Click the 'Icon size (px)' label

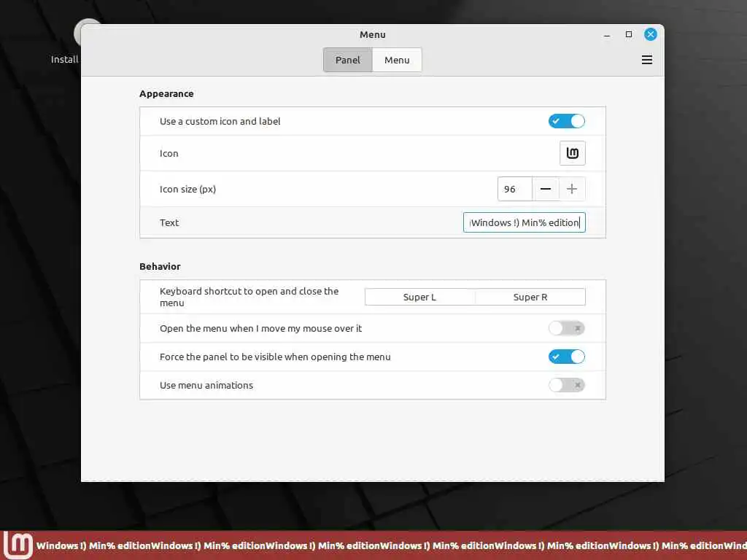pos(187,190)
